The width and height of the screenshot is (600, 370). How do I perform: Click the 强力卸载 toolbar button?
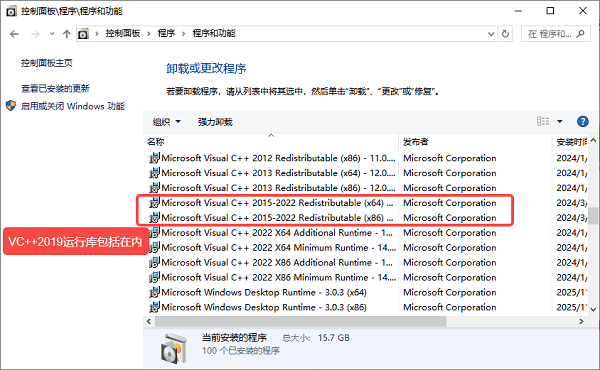pyautogui.click(x=215, y=122)
